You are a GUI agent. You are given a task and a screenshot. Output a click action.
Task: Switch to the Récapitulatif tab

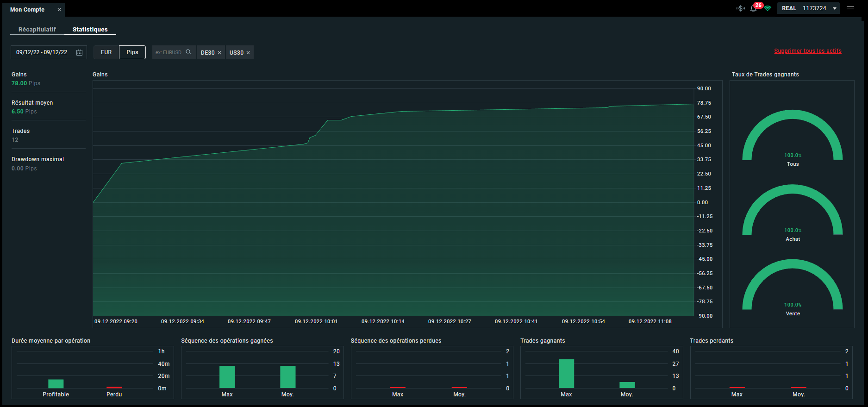pos(37,29)
